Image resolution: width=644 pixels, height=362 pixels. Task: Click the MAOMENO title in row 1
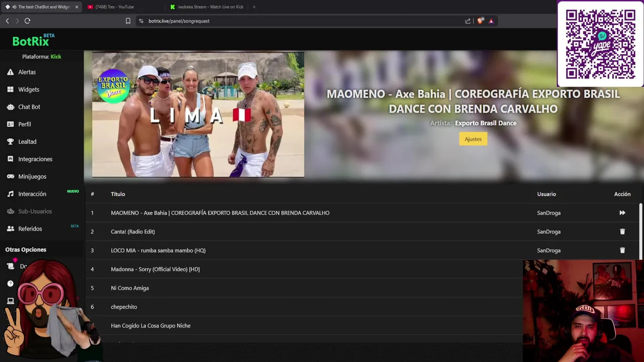220,213
